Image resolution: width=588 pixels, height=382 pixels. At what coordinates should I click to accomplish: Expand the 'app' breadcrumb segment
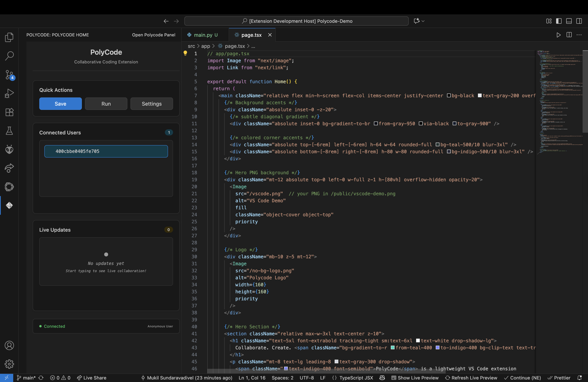coord(205,46)
